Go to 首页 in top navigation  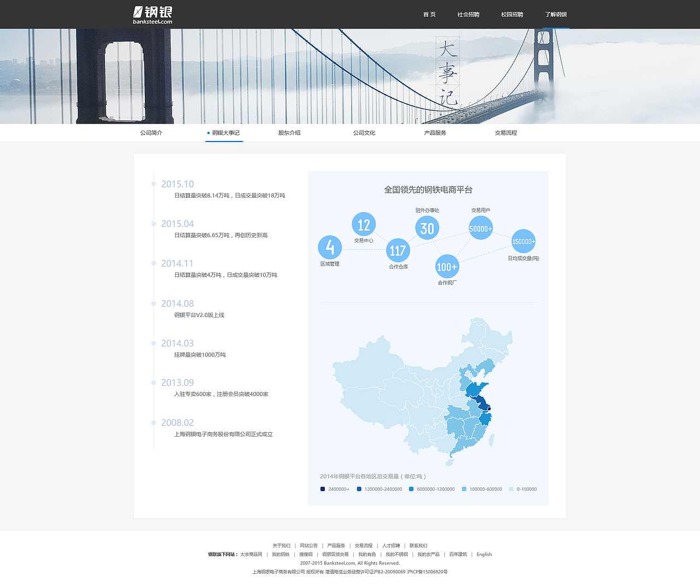point(429,15)
